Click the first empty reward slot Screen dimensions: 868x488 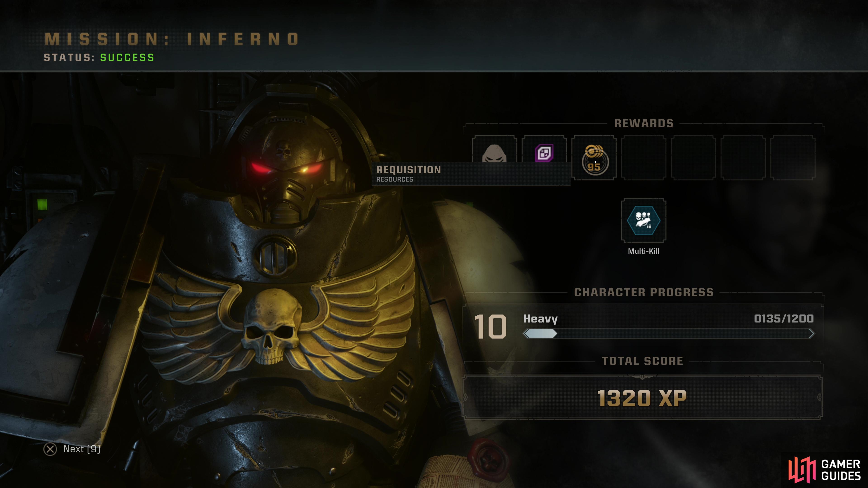(x=644, y=158)
